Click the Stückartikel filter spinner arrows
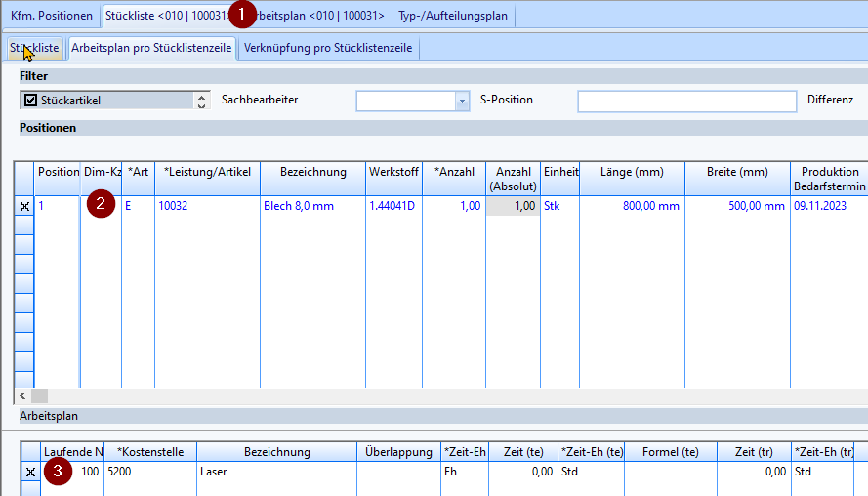Viewport: 868px width, 496px height. pyautogui.click(x=201, y=101)
